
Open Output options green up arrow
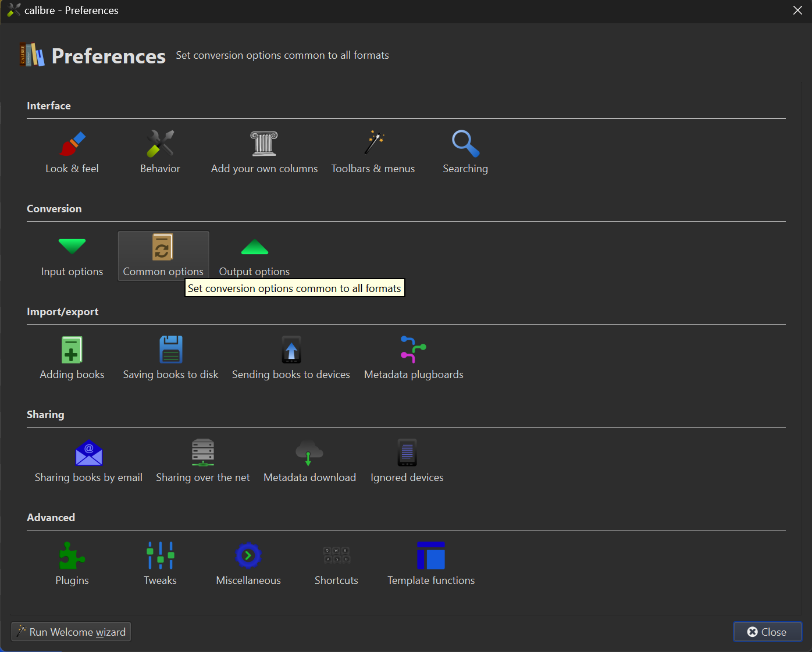click(x=255, y=247)
